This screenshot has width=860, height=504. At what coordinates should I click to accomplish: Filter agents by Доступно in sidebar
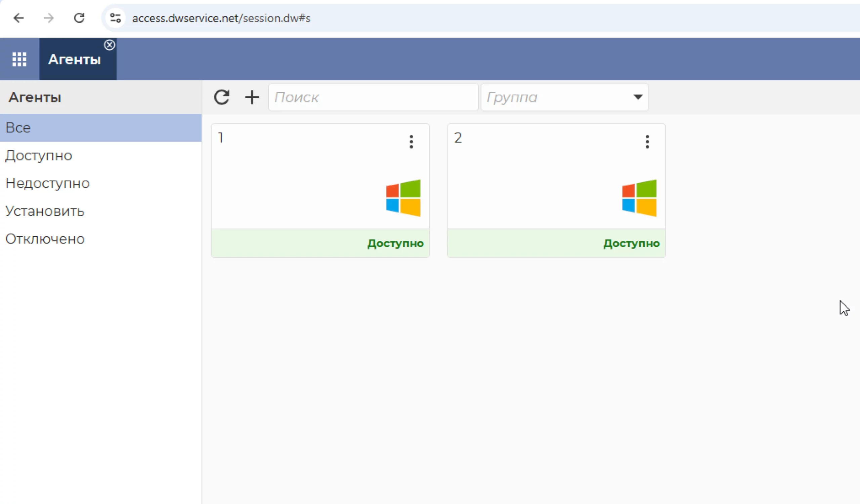coord(39,155)
